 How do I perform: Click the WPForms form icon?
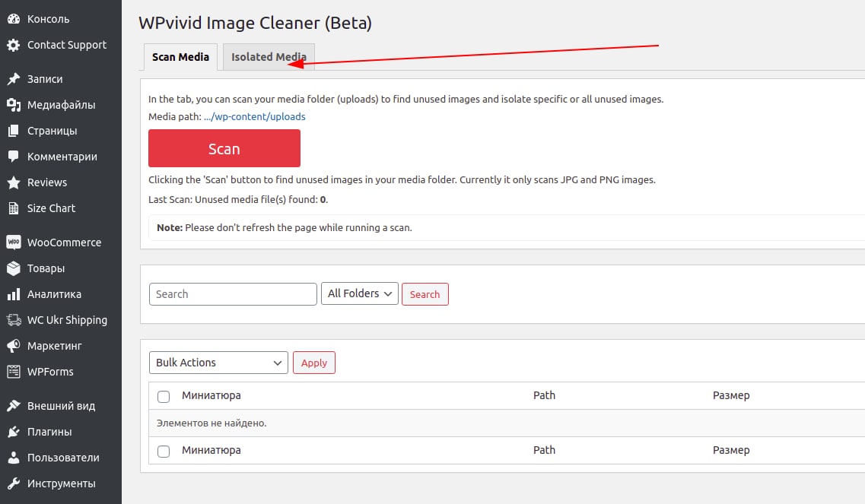point(14,372)
